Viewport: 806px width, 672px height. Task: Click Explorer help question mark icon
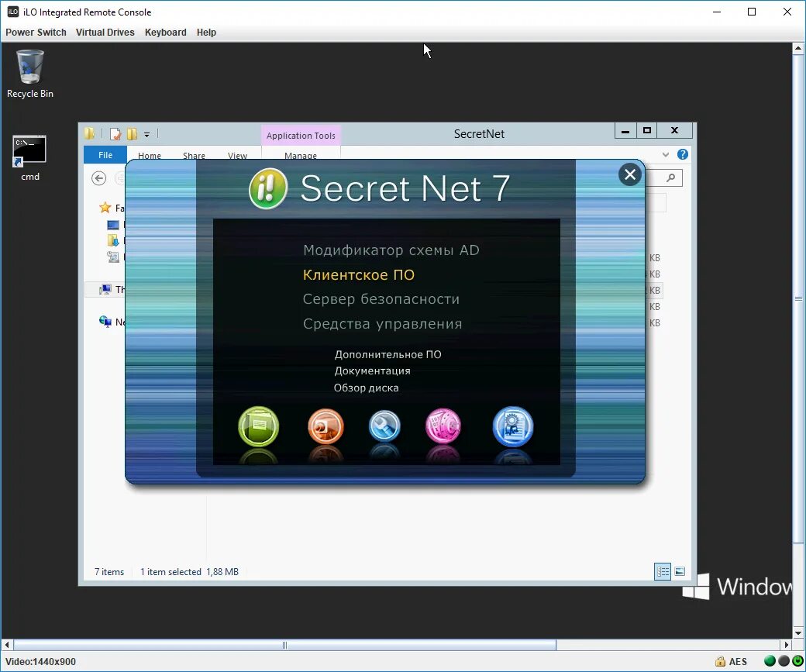pyautogui.click(x=683, y=154)
